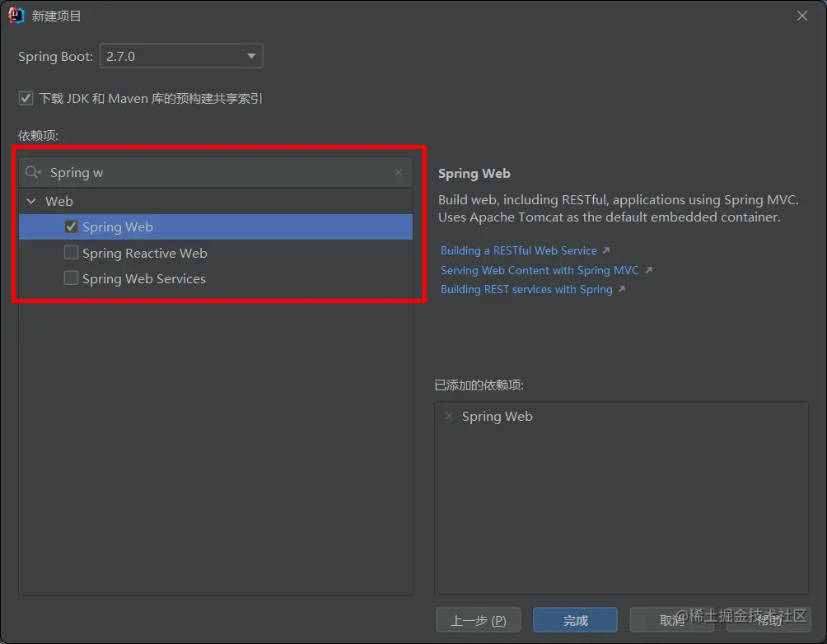Open Serving Web Content with Spring MVC link

540,270
